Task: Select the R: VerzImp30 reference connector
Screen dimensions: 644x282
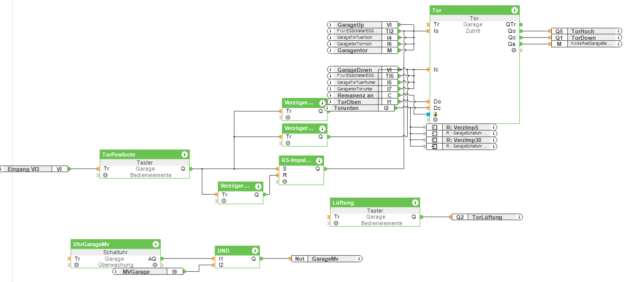Action: pos(463,140)
